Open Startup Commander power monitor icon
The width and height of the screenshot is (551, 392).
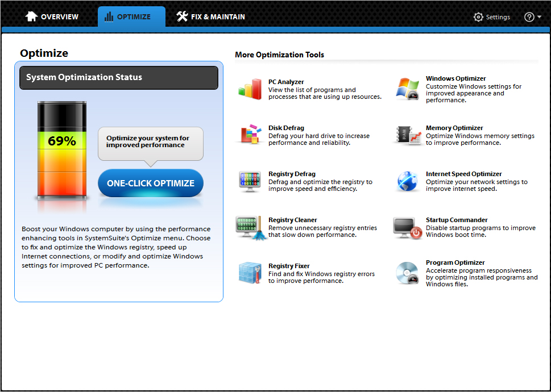(407, 227)
